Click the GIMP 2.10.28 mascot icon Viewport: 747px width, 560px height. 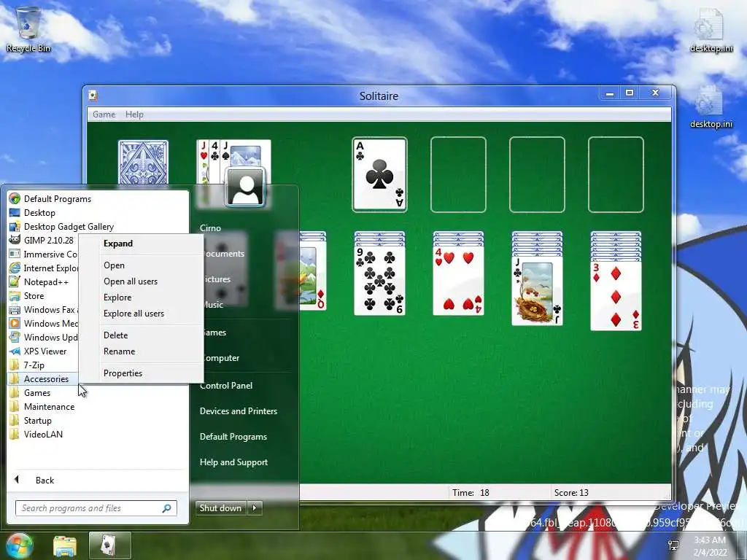[x=15, y=240]
